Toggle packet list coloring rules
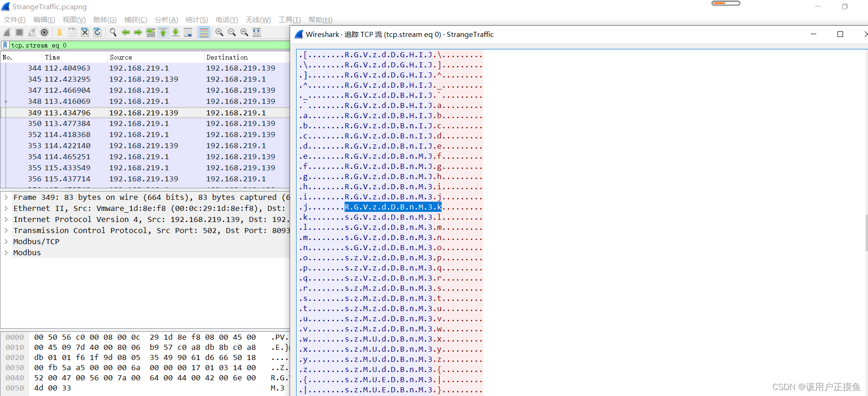Image resolution: width=868 pixels, height=396 pixels. pos(204,32)
